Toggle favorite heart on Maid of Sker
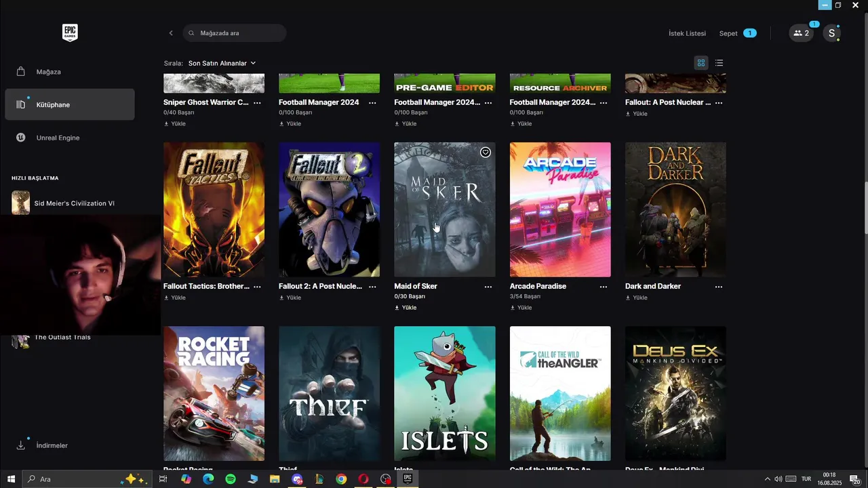Screen dimensions: 868x488 486,152
